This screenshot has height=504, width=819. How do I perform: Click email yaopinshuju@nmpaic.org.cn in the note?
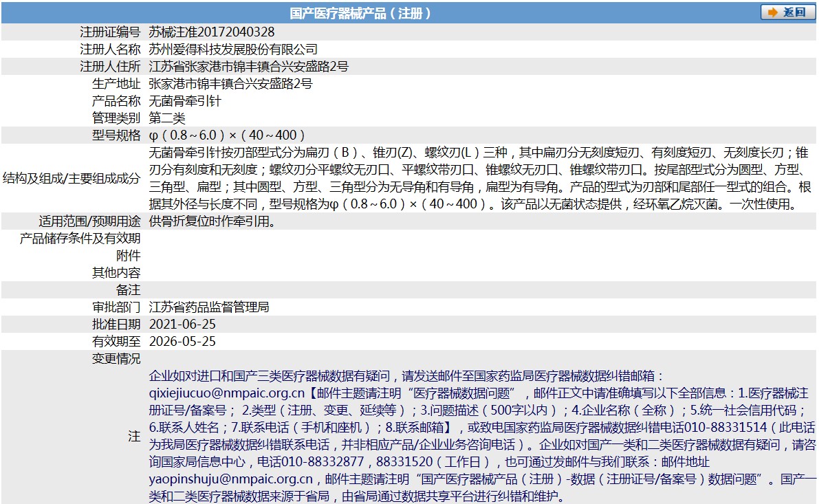click(231, 479)
